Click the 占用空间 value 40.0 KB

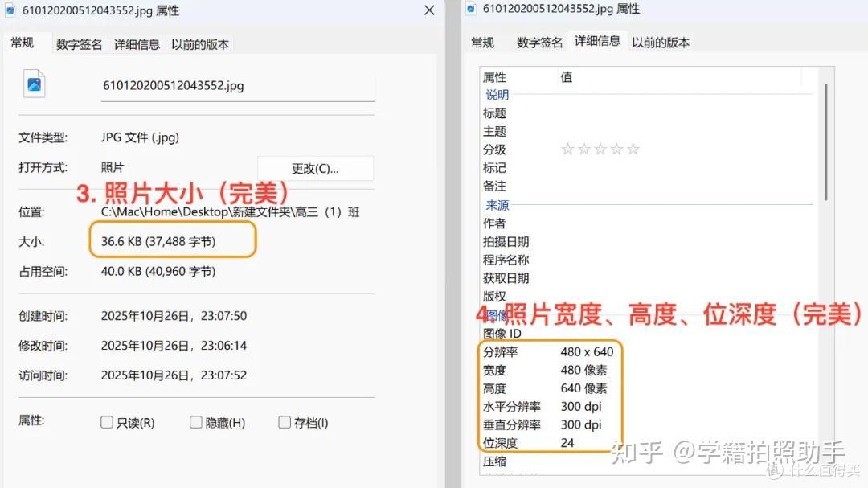pyautogui.click(x=158, y=272)
